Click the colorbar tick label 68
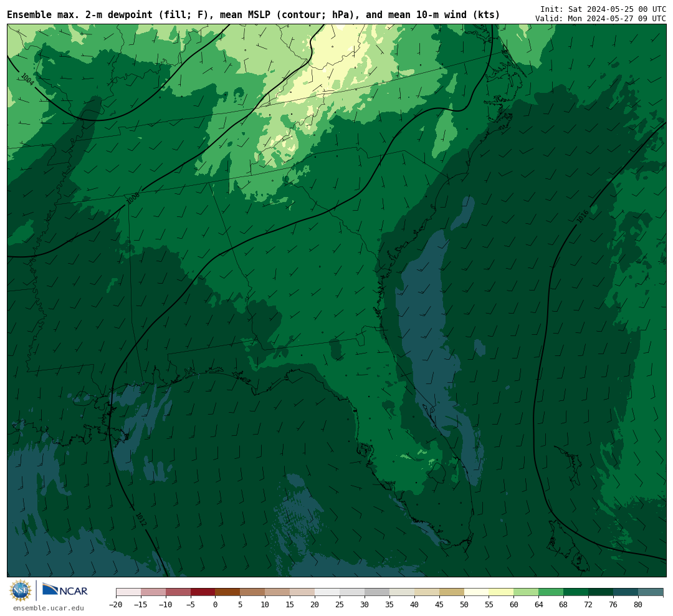The height and width of the screenshot is (616, 673). (563, 605)
